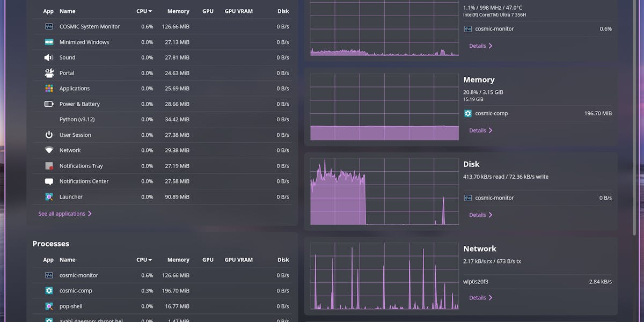644x322 pixels.
Task: Click the Network wifi icon
Action: 49,150
